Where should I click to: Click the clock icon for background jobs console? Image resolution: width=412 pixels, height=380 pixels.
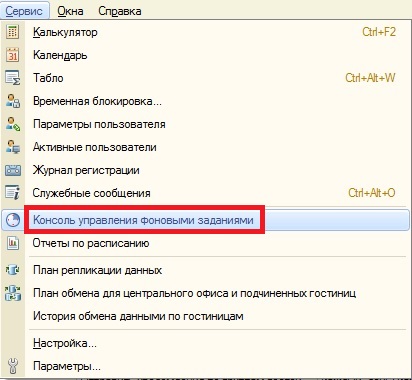13,220
